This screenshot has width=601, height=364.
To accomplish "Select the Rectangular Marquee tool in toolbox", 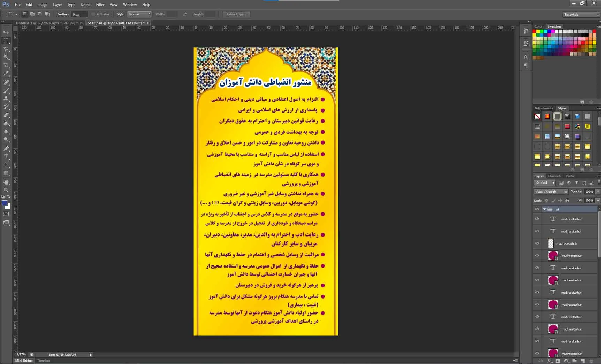I will click(6, 40).
